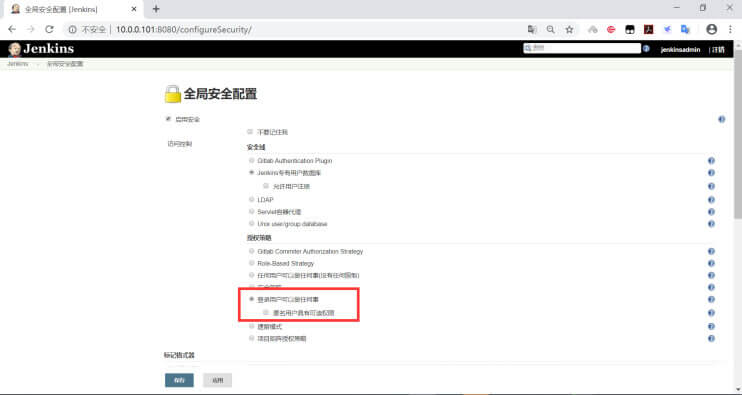742x395 pixels.
Task: Click the blue Save button
Action: [x=179, y=380]
